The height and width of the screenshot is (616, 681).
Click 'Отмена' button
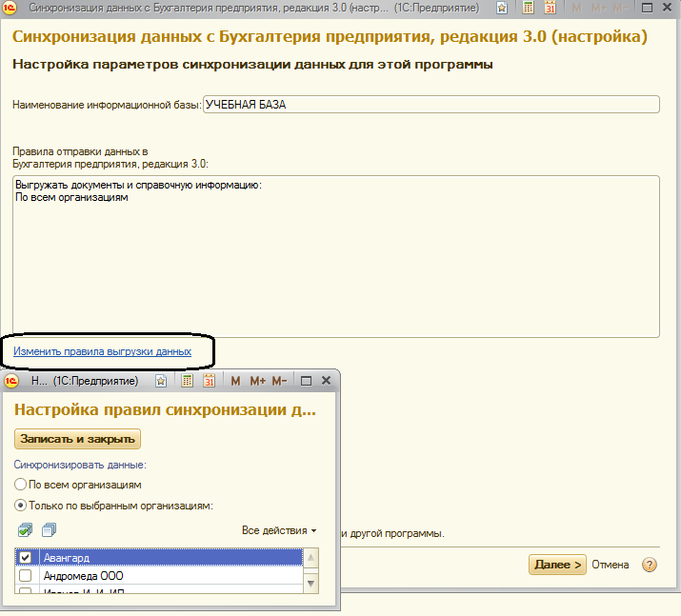click(x=611, y=565)
